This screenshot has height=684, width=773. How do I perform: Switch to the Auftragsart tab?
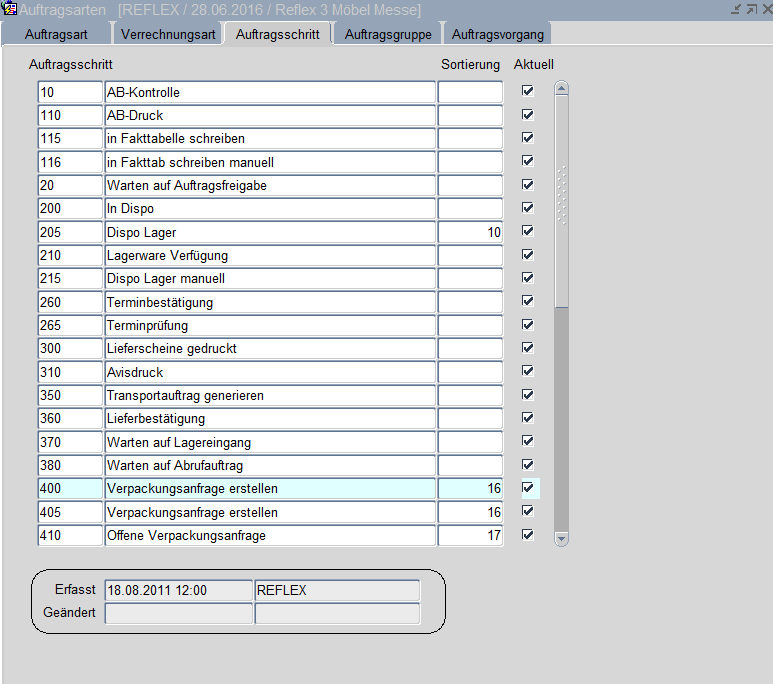tap(58, 34)
